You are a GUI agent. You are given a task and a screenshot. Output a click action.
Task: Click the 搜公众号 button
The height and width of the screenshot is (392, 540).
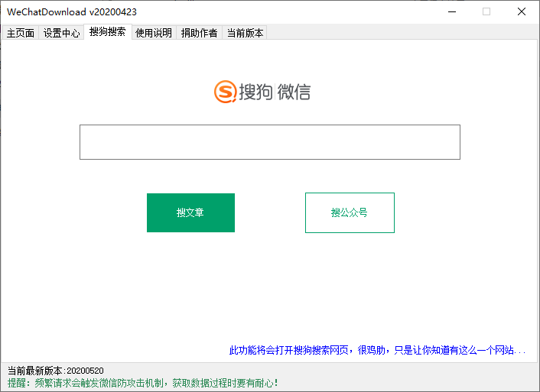(350, 212)
